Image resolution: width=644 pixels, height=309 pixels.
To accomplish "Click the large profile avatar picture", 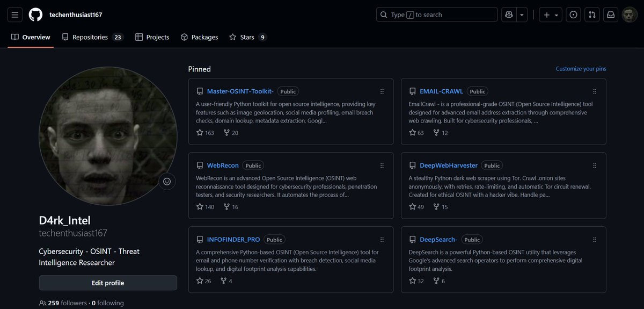I will tap(108, 136).
